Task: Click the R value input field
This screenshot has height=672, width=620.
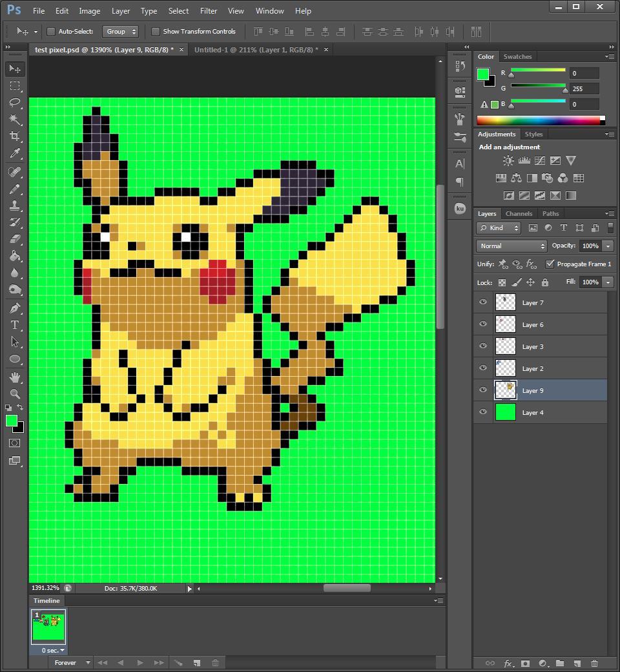Action: [584, 73]
